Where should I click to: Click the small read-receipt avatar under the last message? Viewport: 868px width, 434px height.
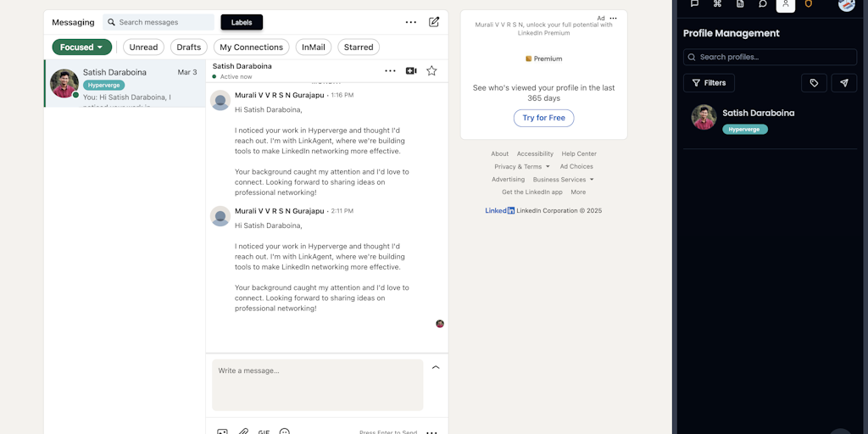[x=440, y=324]
